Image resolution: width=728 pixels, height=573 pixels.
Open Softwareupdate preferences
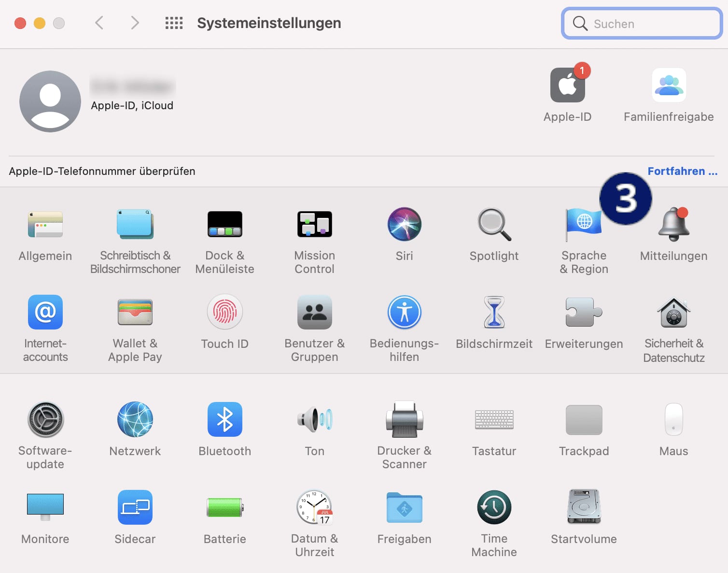(x=45, y=419)
